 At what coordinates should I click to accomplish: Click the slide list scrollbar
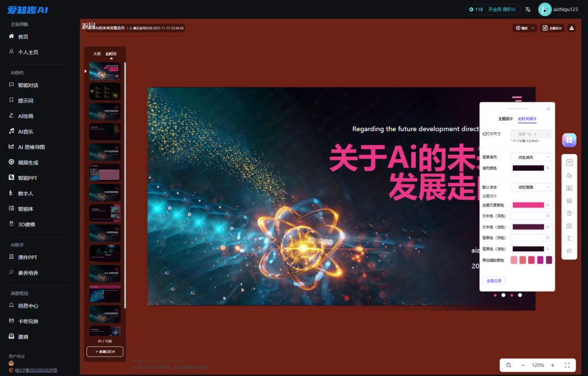125,184
